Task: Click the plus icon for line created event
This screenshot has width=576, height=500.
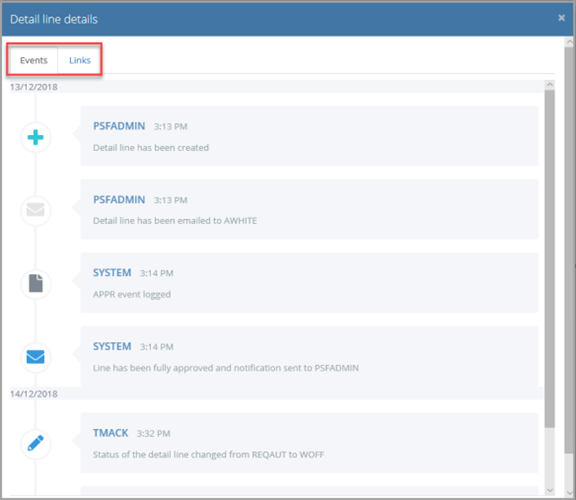Action: (x=36, y=137)
